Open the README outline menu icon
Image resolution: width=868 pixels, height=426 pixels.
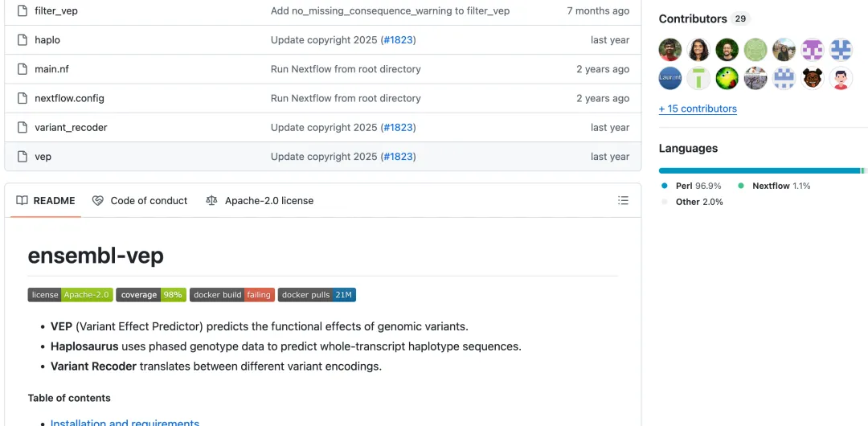[623, 201]
